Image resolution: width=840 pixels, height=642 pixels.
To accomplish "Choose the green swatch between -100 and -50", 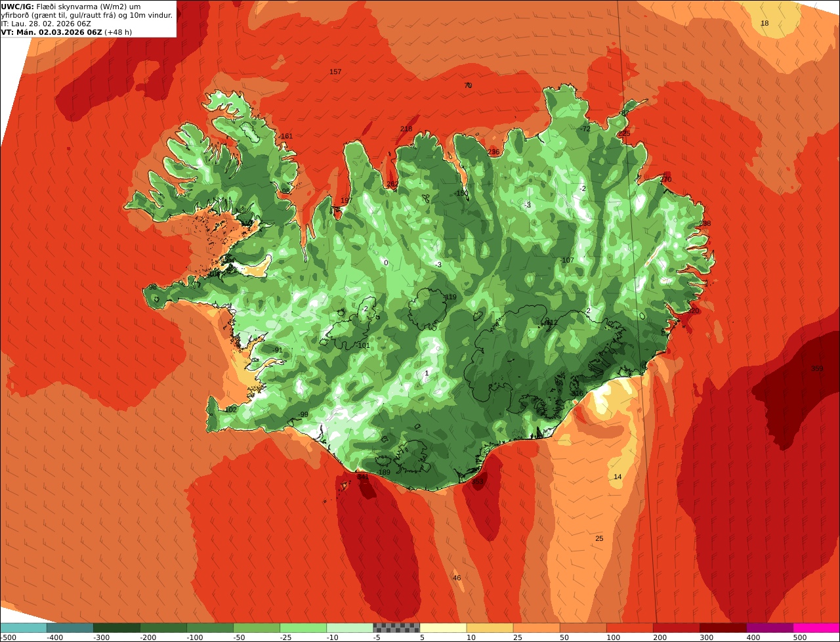I will [210, 628].
